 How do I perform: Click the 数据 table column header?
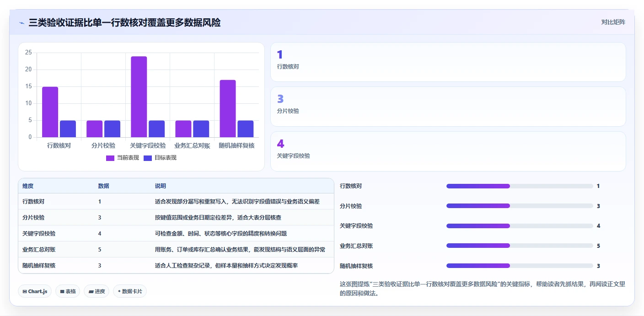click(x=103, y=186)
